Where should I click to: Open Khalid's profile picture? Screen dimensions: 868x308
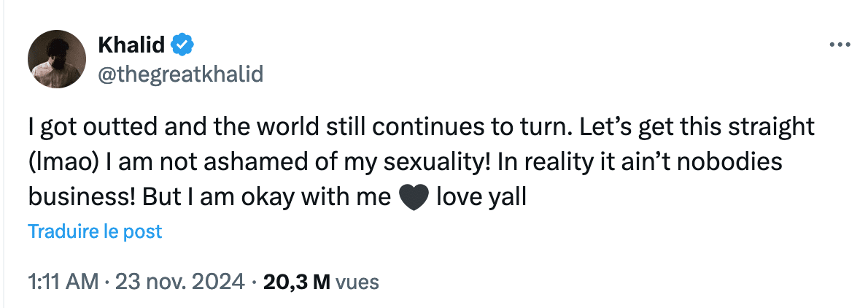pos(58,61)
